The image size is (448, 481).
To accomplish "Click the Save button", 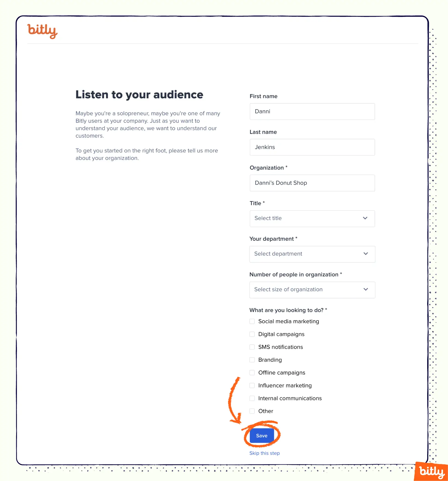I will (x=261, y=435).
